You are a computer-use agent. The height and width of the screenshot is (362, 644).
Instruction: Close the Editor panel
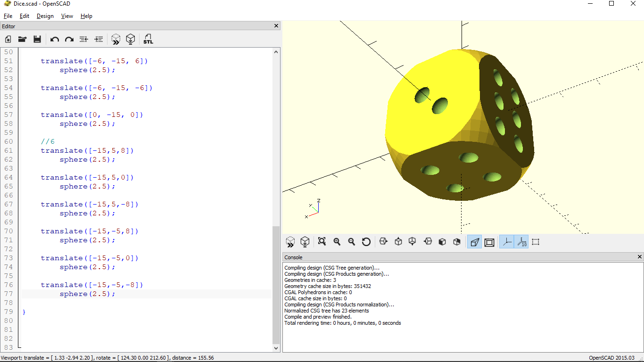click(x=277, y=26)
